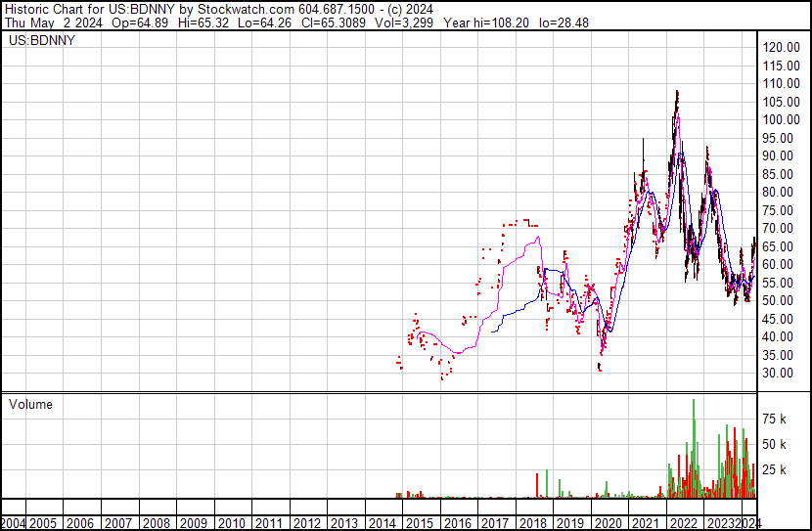Select the 2018 year marker on time axis
This screenshot has height=531, width=812.
pos(535,523)
